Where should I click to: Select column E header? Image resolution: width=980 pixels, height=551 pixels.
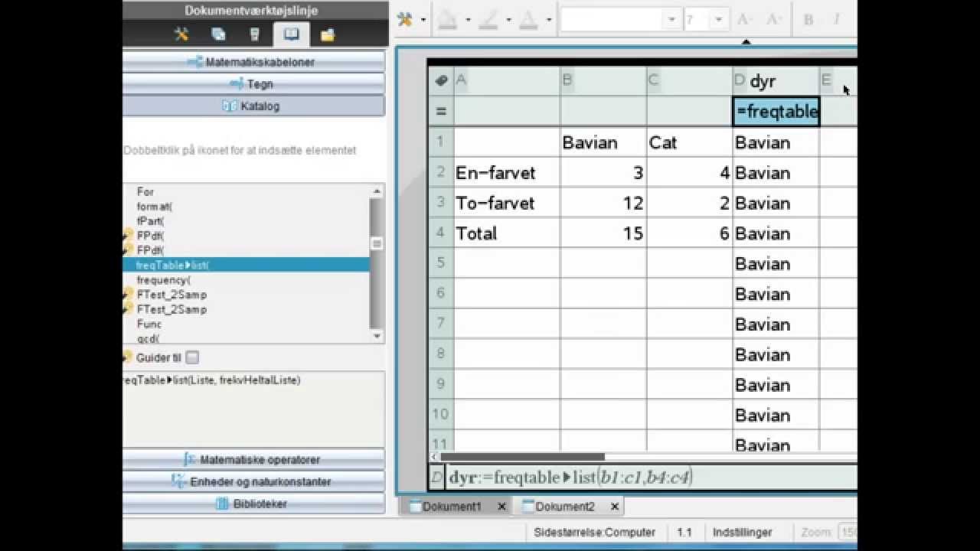pos(838,80)
